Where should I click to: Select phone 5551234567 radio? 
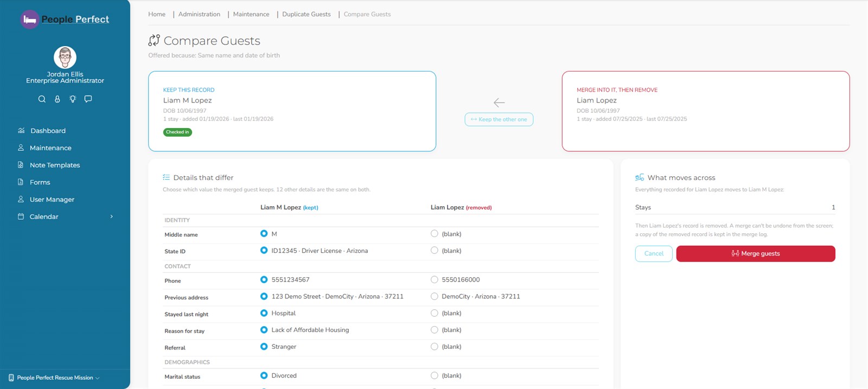[x=264, y=280]
